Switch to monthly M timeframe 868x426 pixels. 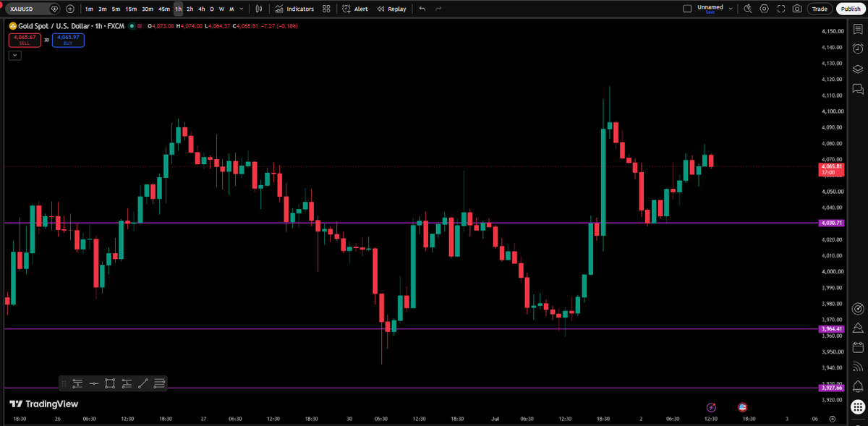click(x=231, y=9)
